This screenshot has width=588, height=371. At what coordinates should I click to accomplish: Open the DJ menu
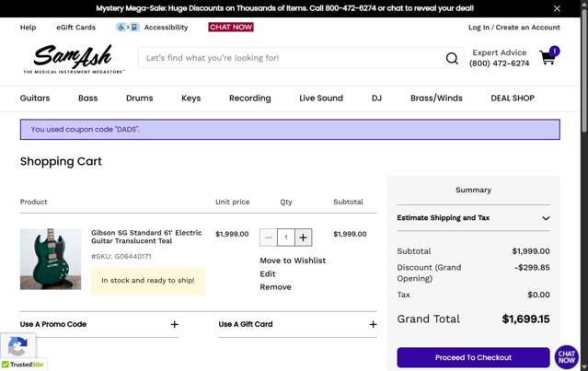point(376,99)
